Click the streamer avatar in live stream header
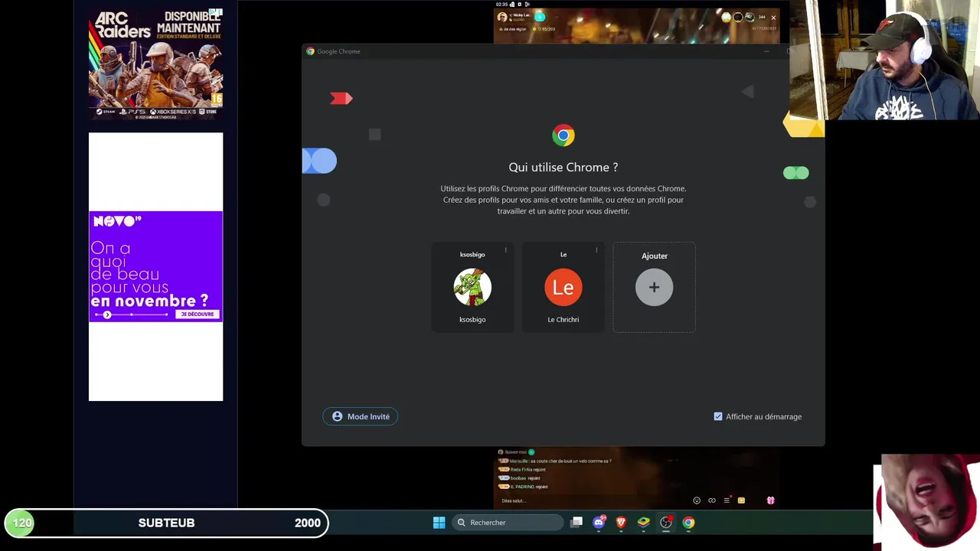The width and height of the screenshot is (980, 551). (502, 17)
